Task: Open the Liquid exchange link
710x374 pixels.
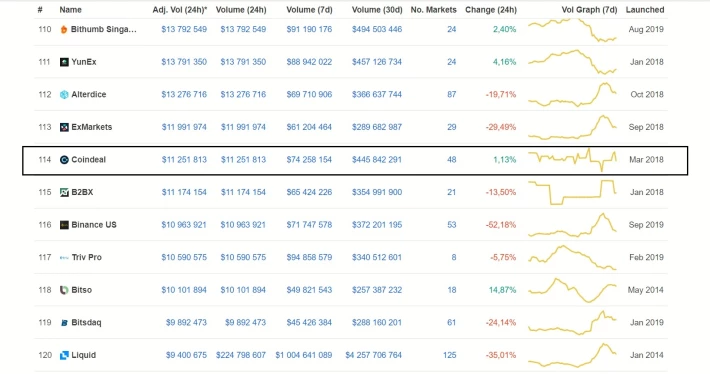Action: point(83,355)
